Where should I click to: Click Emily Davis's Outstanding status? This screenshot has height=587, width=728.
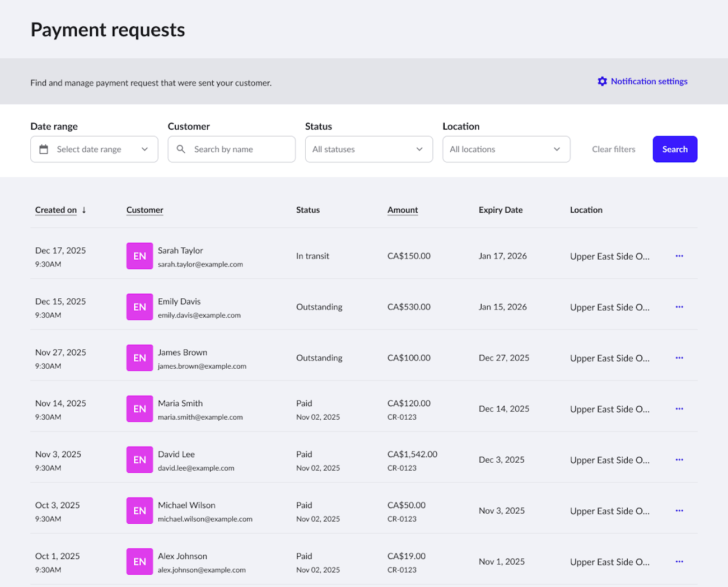[x=319, y=307]
